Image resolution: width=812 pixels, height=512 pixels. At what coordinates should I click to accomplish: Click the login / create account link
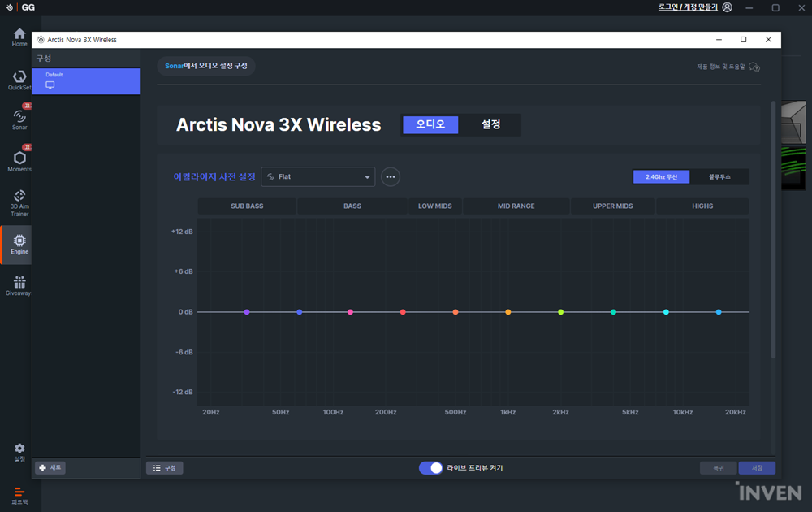click(x=688, y=7)
